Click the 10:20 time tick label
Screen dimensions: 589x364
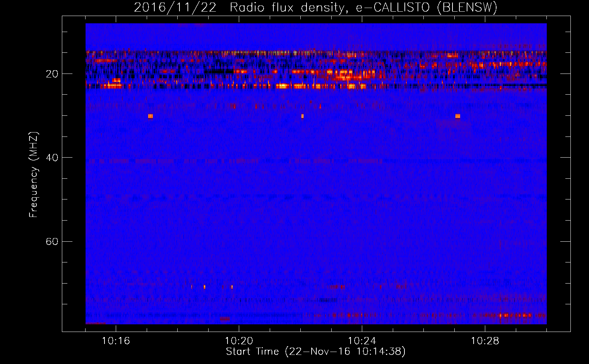(x=239, y=341)
